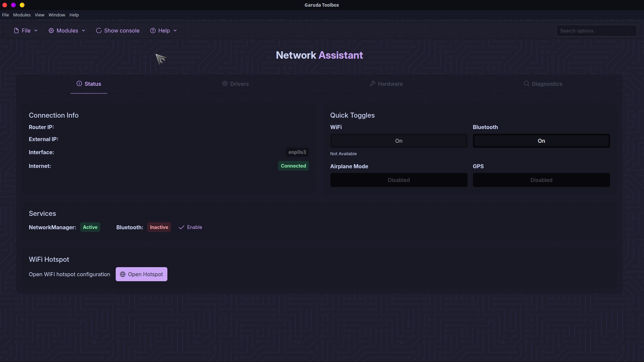Viewport: 644px width, 362px height.
Task: Open the Window menu
Action: pyautogui.click(x=57, y=15)
